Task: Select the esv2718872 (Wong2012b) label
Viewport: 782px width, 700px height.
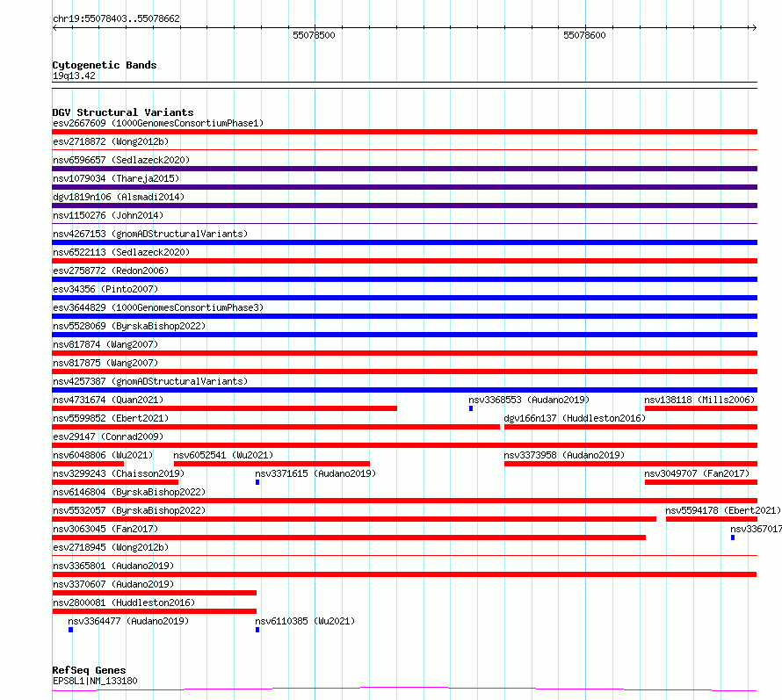Action: click(111, 141)
